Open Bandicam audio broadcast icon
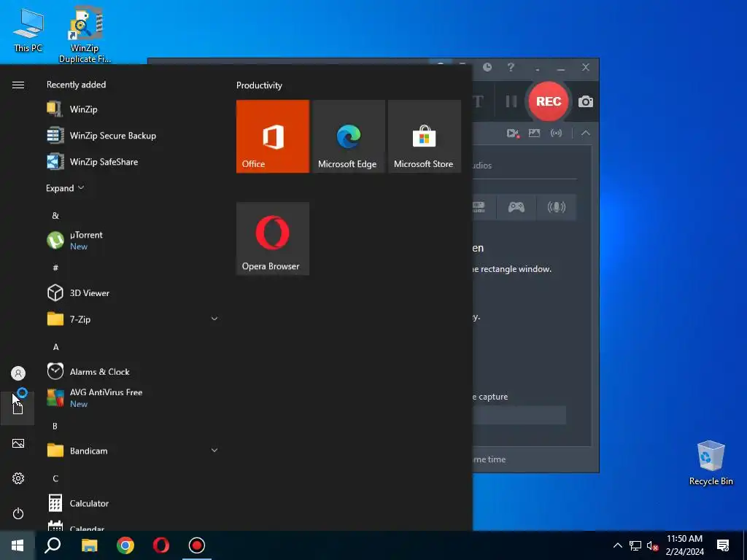 [x=556, y=133]
